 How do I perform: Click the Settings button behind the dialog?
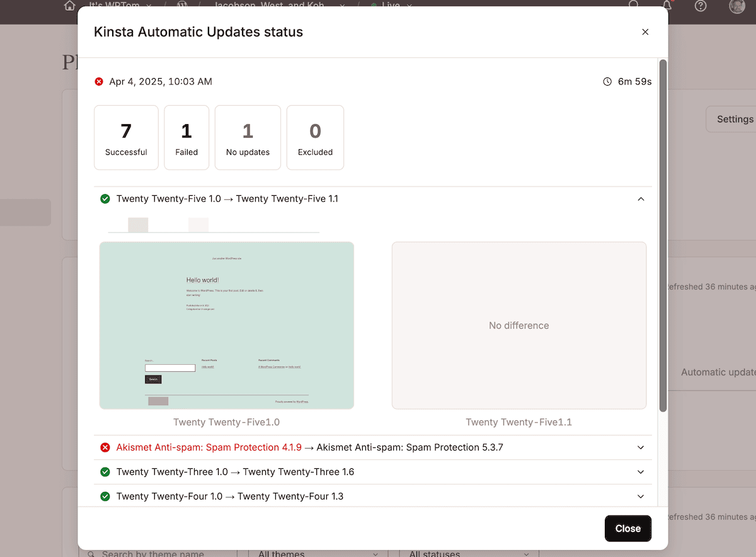click(x=731, y=119)
